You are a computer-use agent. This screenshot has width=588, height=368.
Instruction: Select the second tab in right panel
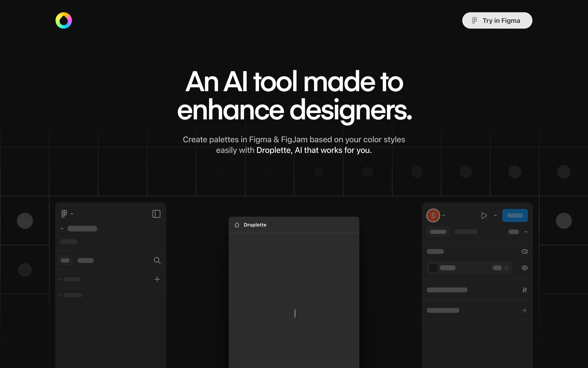click(466, 232)
